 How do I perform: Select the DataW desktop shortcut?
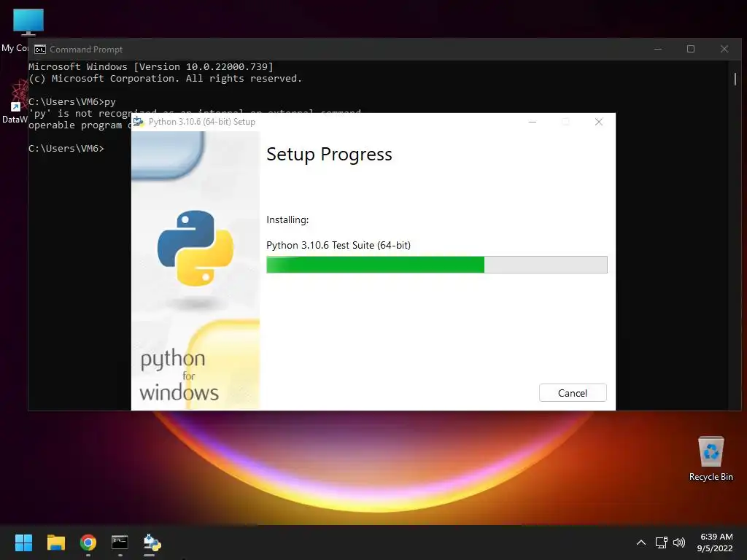15,101
